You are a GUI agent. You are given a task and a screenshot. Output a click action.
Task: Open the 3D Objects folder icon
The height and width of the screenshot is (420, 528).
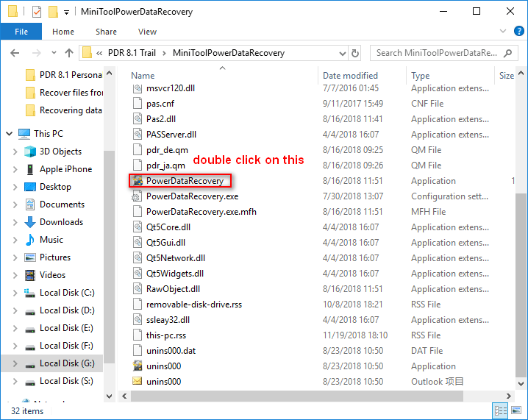(30, 152)
